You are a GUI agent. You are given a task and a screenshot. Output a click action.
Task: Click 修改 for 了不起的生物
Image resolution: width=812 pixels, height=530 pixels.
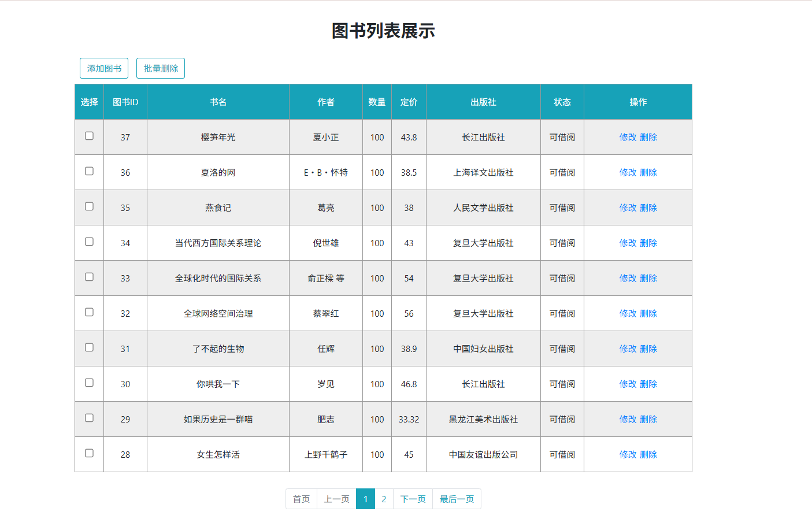(628, 349)
